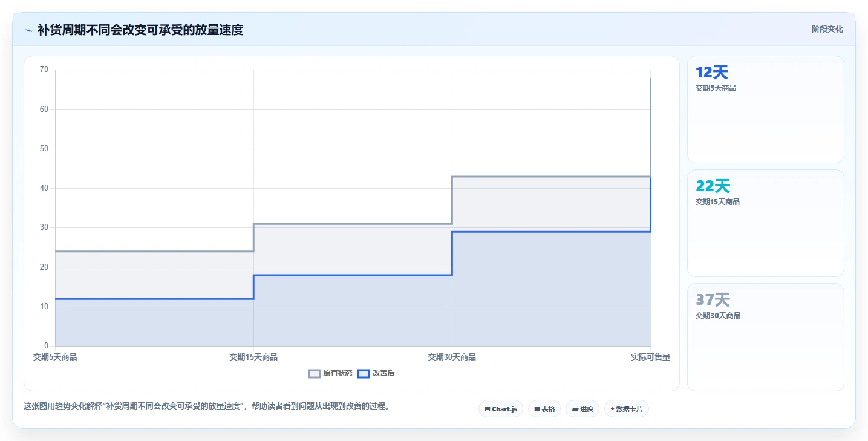
Task: Click gray line segment at value 24
Action: pos(154,251)
